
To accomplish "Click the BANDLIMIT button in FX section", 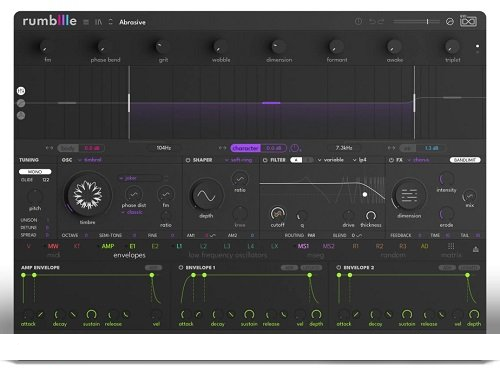I will 465,160.
